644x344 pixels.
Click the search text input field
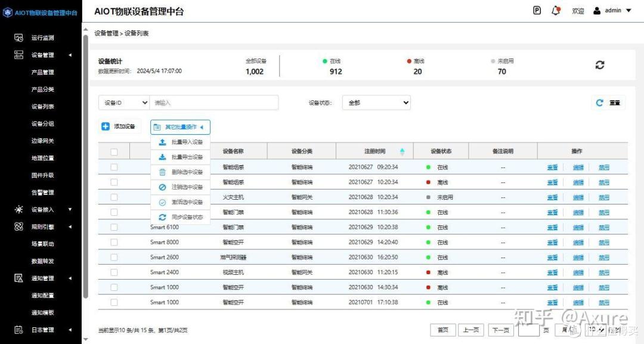coord(213,103)
